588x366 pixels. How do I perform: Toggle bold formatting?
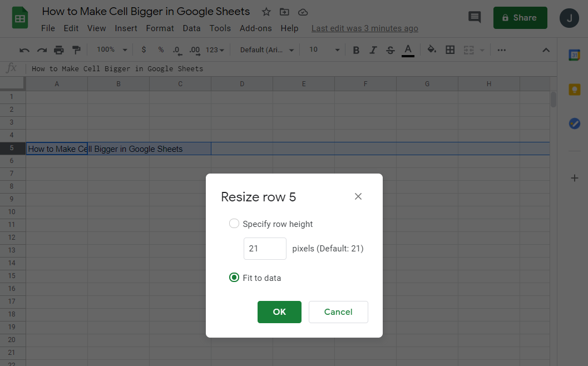pyautogui.click(x=356, y=50)
